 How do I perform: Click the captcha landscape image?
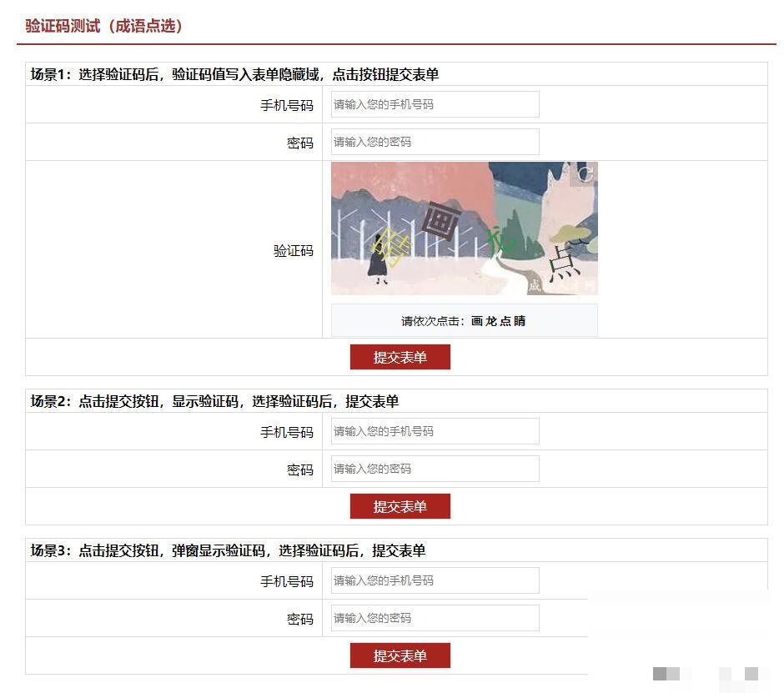click(465, 228)
